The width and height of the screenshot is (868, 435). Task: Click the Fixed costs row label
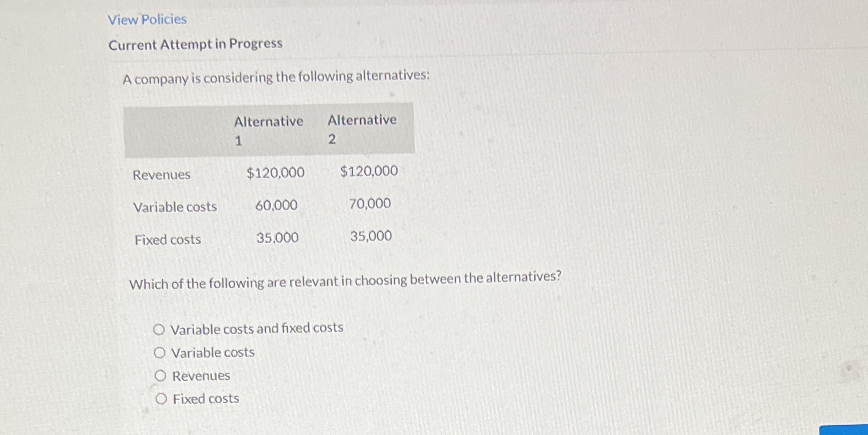(x=167, y=240)
